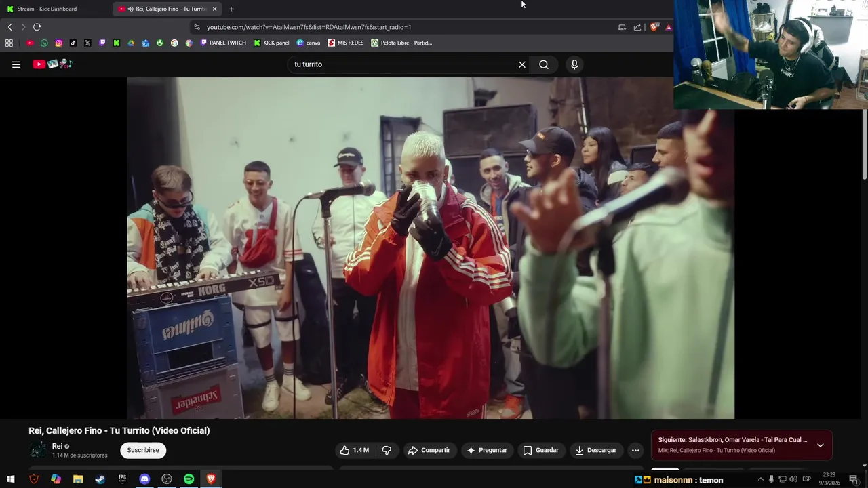Open the taskbar clock showing 23:23

pos(829,479)
